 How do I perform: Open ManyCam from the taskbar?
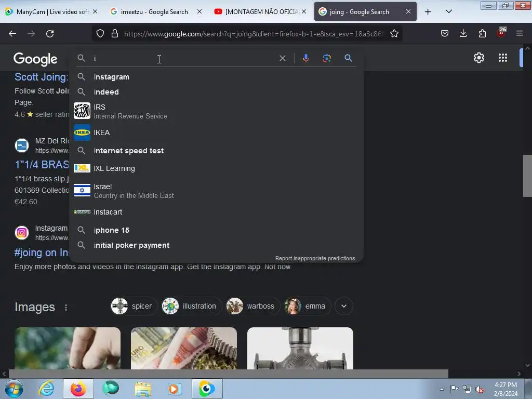click(207, 389)
